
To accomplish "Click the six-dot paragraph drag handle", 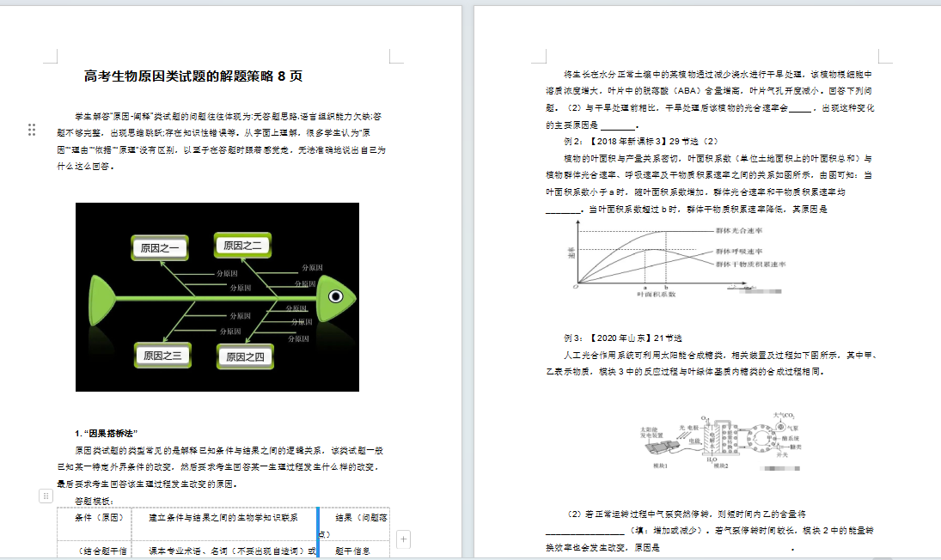I will pos(32,130).
